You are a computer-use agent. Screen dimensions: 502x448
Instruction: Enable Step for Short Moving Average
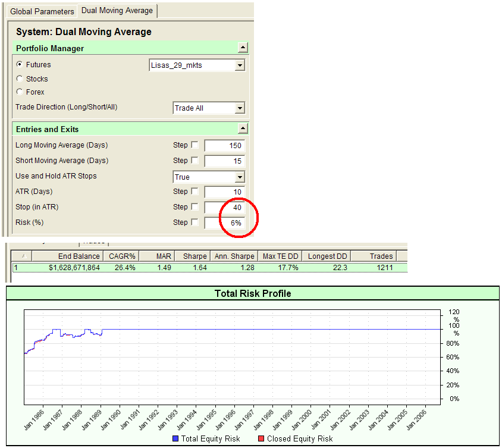pyautogui.click(x=196, y=161)
